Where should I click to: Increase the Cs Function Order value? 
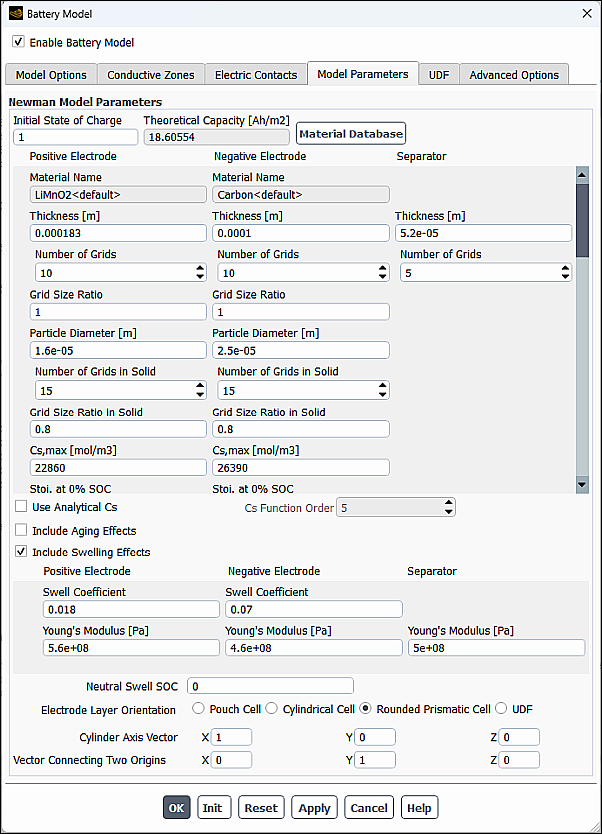[448, 502]
